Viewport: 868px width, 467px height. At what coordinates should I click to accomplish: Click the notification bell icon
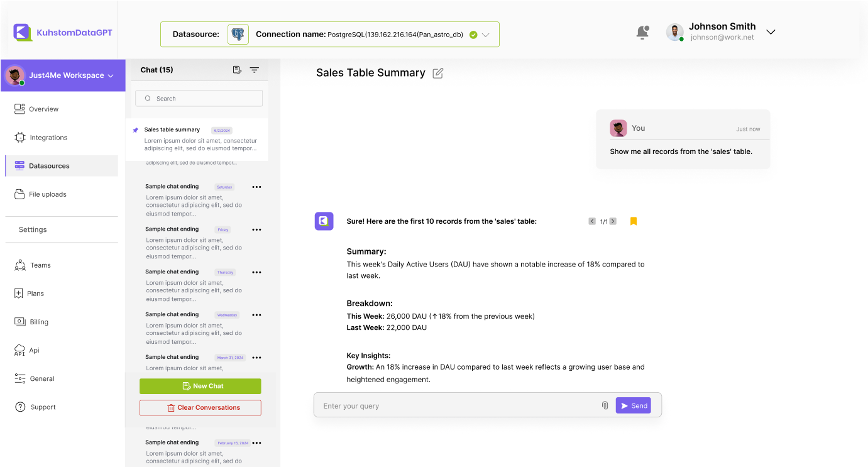[642, 33]
